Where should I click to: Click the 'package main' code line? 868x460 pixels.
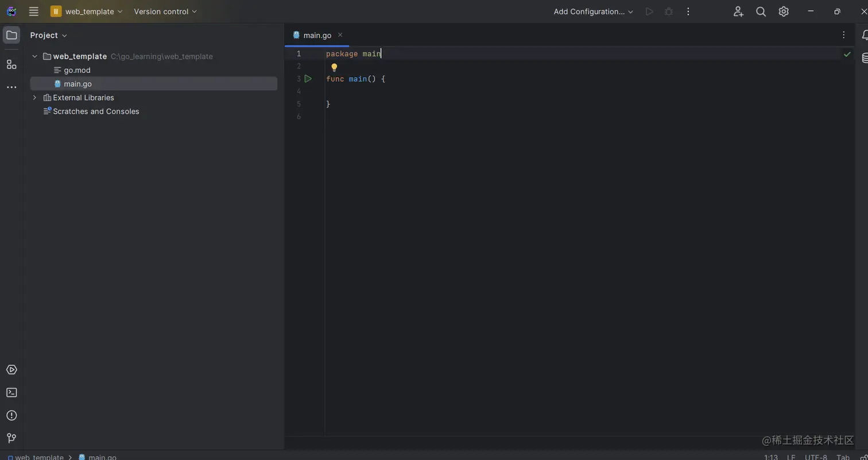coord(353,53)
